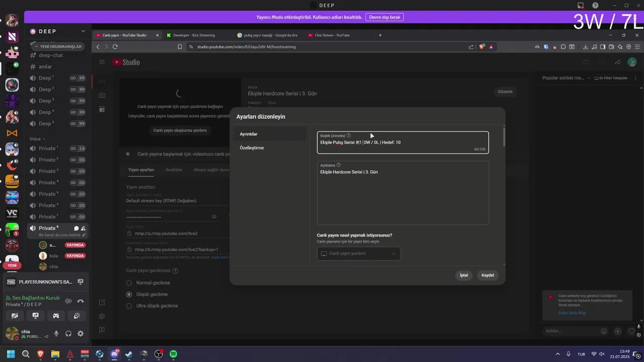The height and width of the screenshot is (362, 644).
Task: Collapse the Voice category
Action: point(37,139)
